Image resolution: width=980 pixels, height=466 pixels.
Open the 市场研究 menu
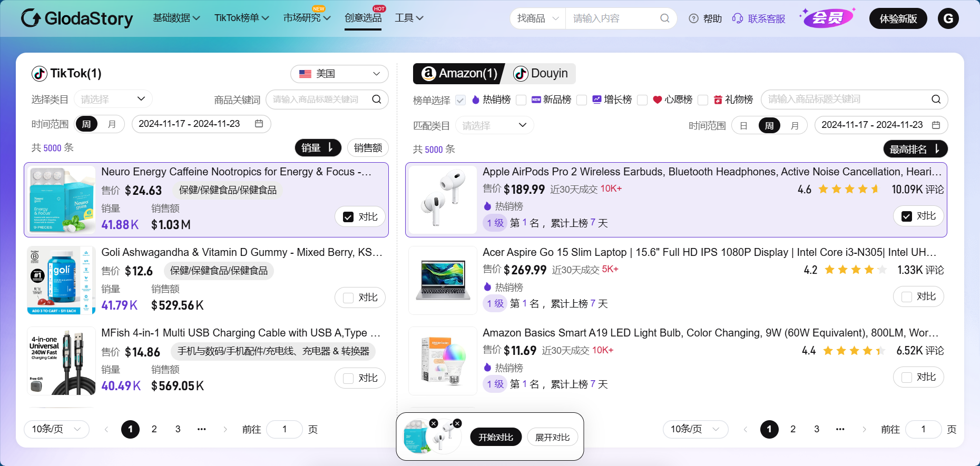point(307,18)
